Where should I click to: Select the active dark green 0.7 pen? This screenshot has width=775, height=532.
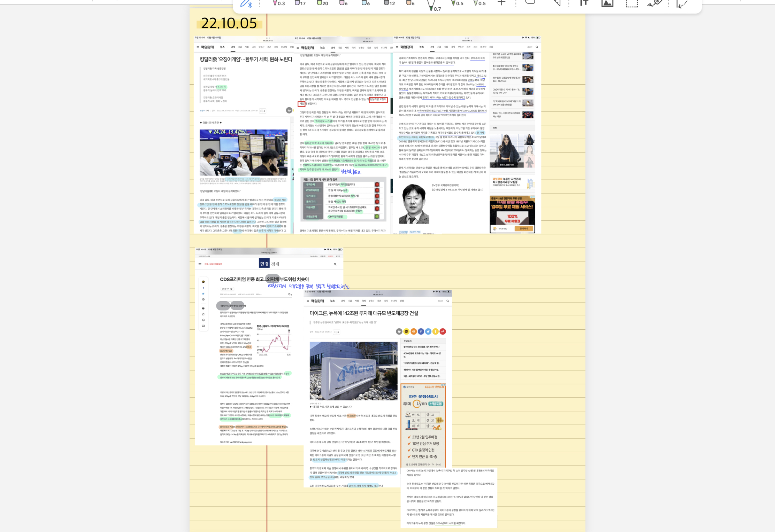(x=434, y=5)
